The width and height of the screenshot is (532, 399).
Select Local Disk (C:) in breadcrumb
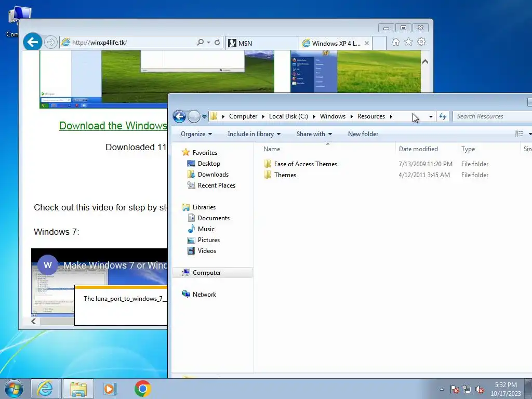point(288,116)
